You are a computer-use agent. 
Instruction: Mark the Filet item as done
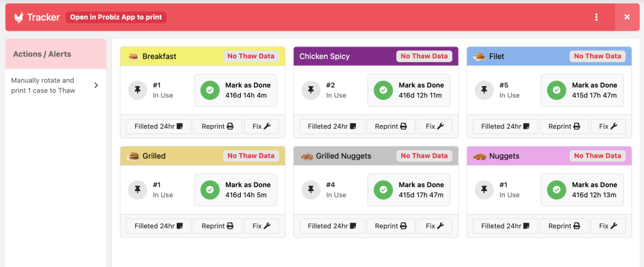click(x=582, y=90)
